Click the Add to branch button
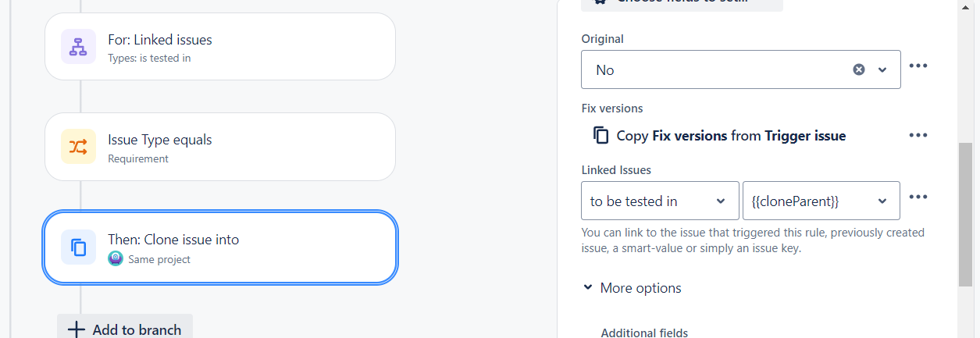Image resolution: width=980 pixels, height=338 pixels. [x=125, y=329]
